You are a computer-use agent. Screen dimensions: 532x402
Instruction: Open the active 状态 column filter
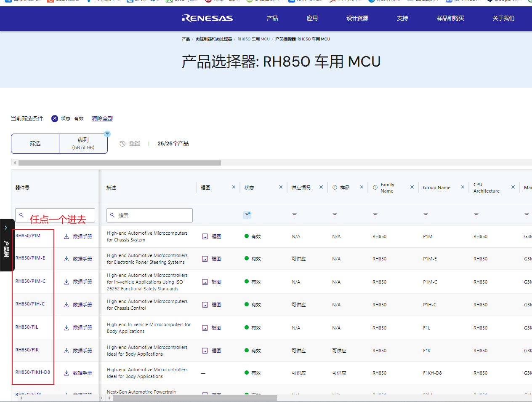pos(247,215)
